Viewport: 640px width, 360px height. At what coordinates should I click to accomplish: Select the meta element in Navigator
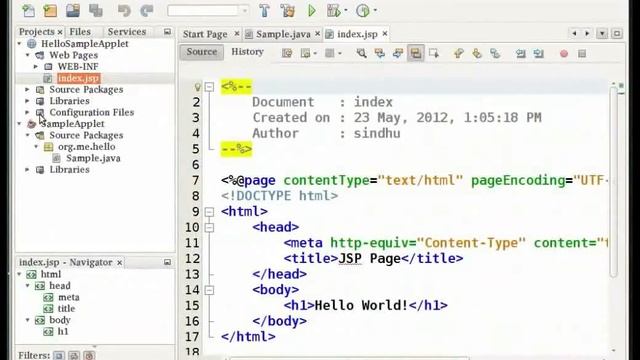tap(69, 297)
